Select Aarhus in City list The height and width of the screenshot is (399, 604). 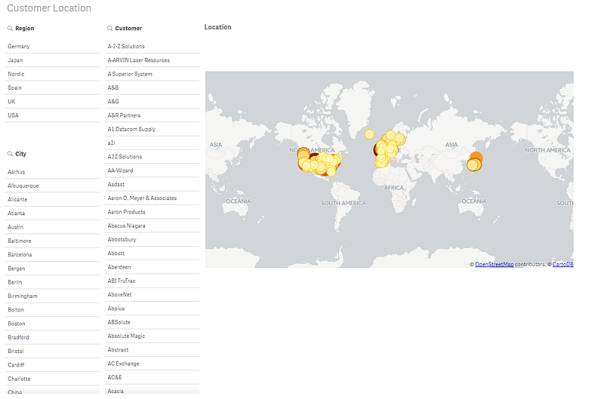[52, 172]
